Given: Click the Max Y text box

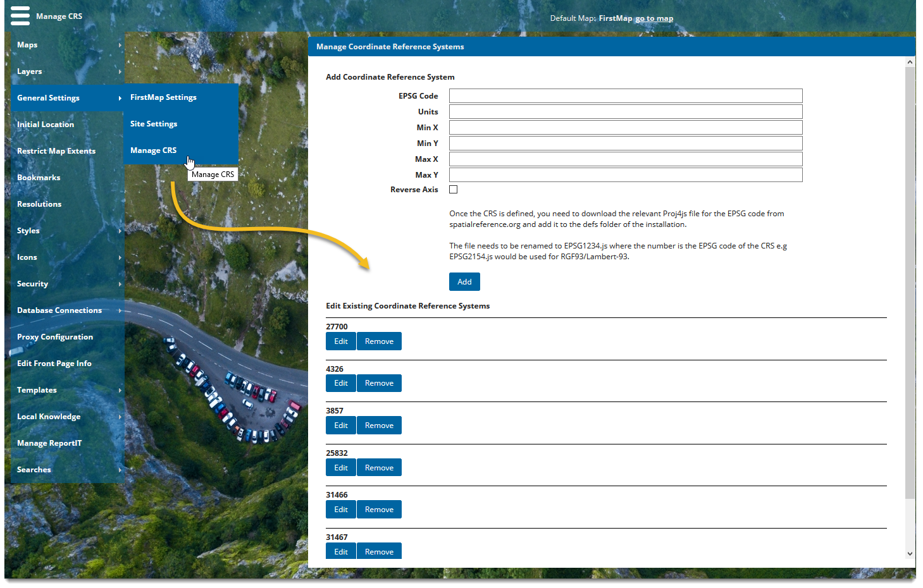Looking at the screenshot, I should pyautogui.click(x=625, y=175).
